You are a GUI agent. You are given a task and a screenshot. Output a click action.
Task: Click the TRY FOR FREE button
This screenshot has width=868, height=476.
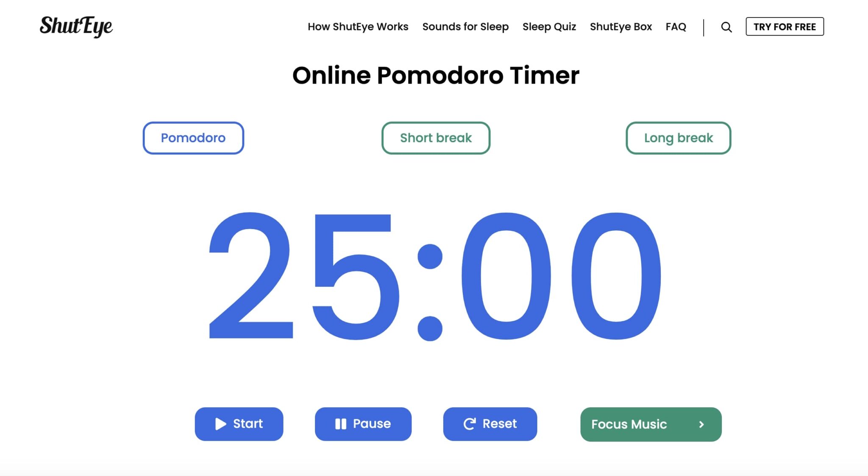pyautogui.click(x=785, y=26)
